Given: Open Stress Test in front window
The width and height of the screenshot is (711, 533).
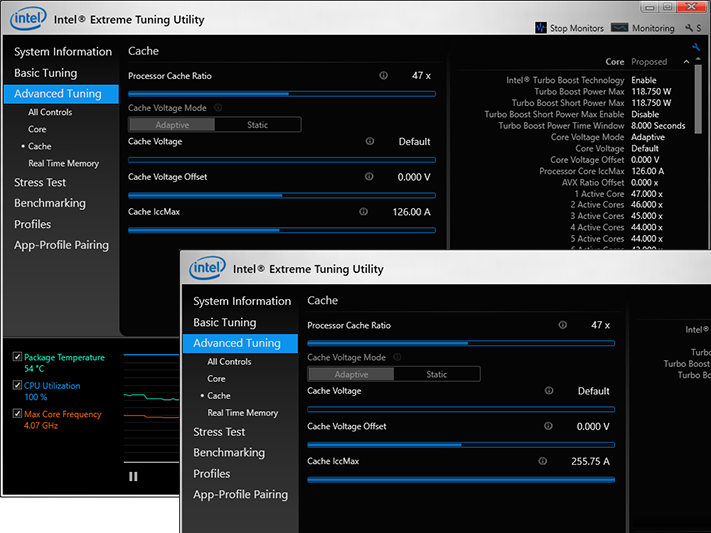Looking at the screenshot, I should pyautogui.click(x=219, y=432).
